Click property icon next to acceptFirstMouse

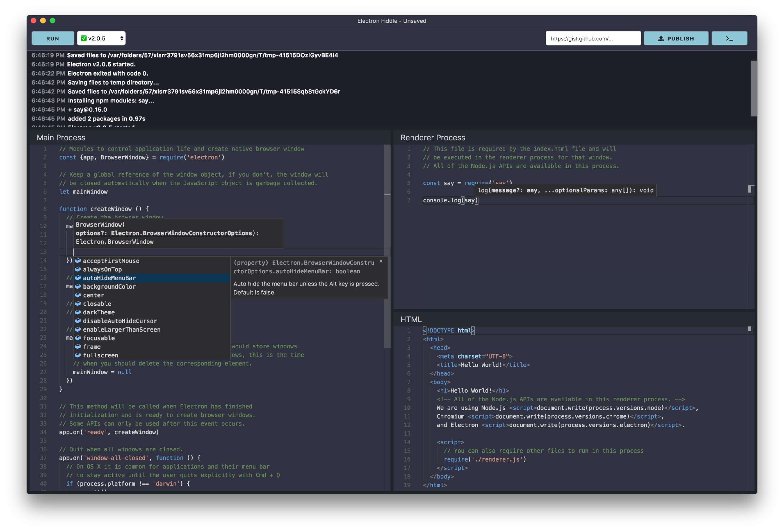point(78,260)
